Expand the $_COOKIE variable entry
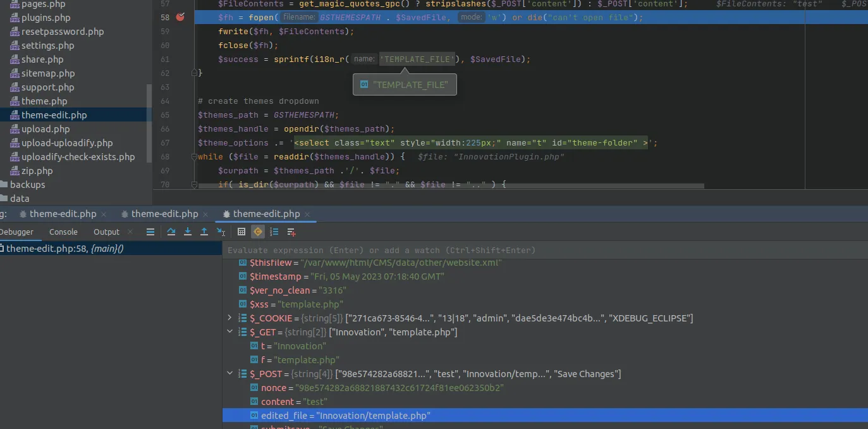The image size is (868, 429). pyautogui.click(x=229, y=318)
